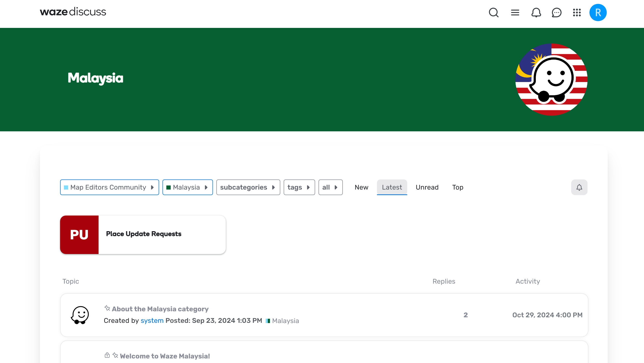Image resolution: width=644 pixels, height=363 pixels.
Task: Open the user profile avatar R
Action: click(x=598, y=13)
